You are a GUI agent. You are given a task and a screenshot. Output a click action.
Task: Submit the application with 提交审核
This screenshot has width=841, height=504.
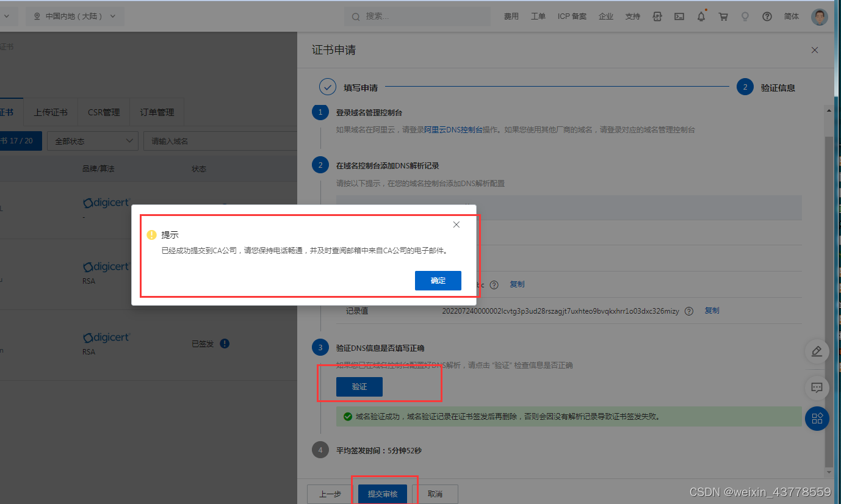tap(383, 494)
